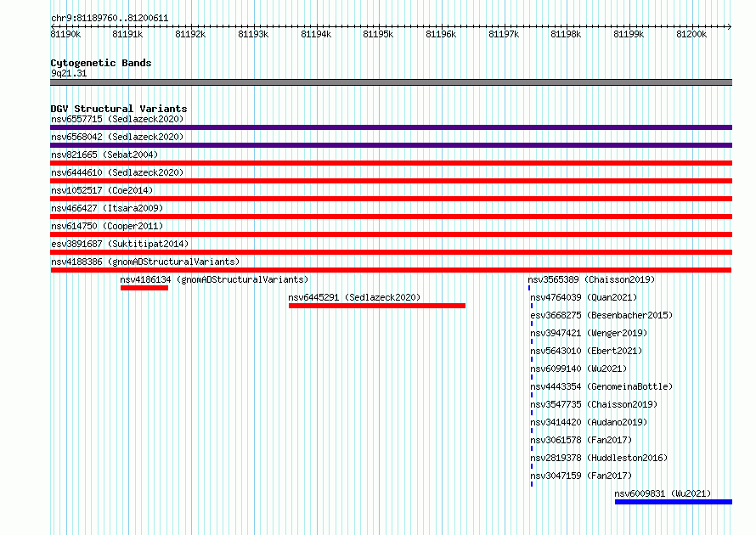
Task: Open the nsv5643010 (Ebert2021) label
Action: [586, 351]
